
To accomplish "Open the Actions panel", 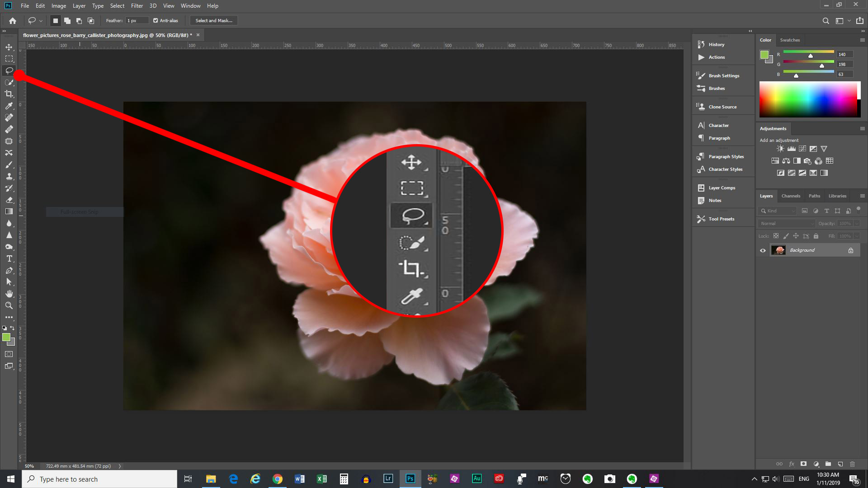I will point(716,57).
